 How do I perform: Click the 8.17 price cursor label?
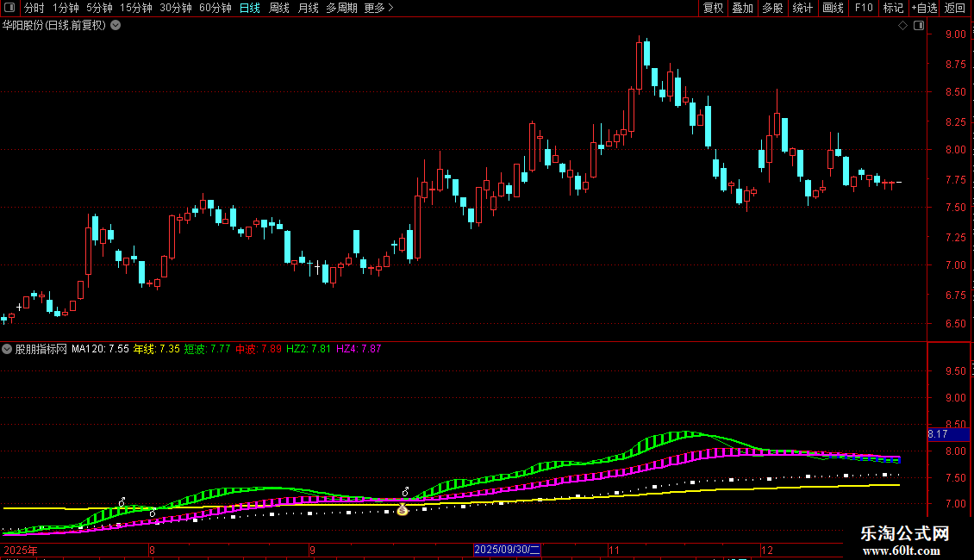point(948,434)
